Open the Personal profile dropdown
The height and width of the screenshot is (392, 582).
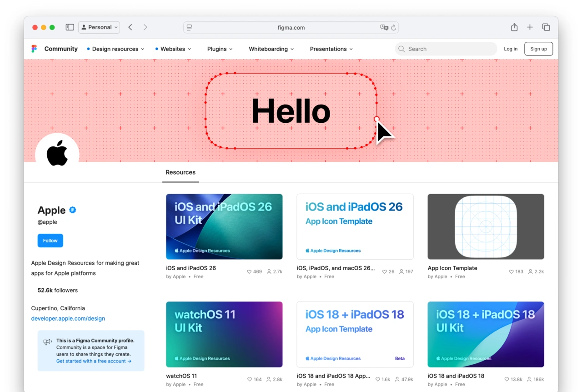tap(99, 27)
